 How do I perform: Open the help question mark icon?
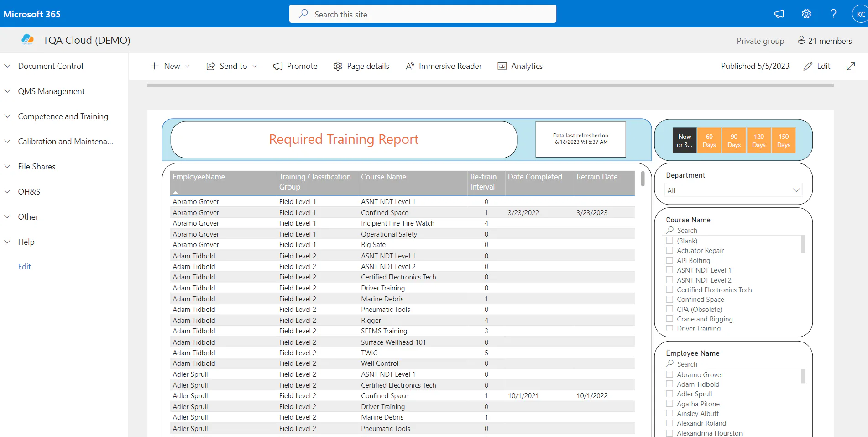pos(833,14)
